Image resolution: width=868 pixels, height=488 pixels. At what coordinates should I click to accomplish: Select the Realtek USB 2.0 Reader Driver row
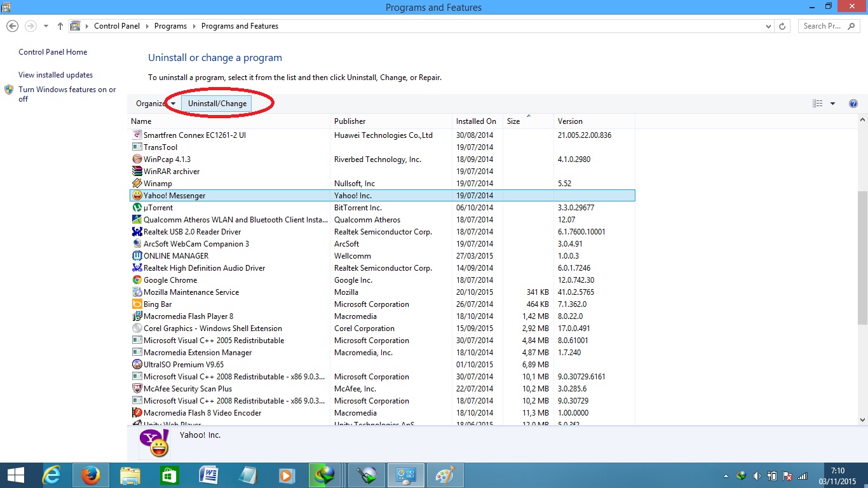(382, 231)
